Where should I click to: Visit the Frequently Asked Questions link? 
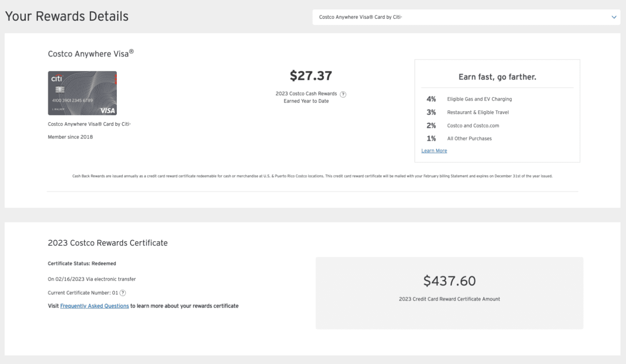[94, 306]
